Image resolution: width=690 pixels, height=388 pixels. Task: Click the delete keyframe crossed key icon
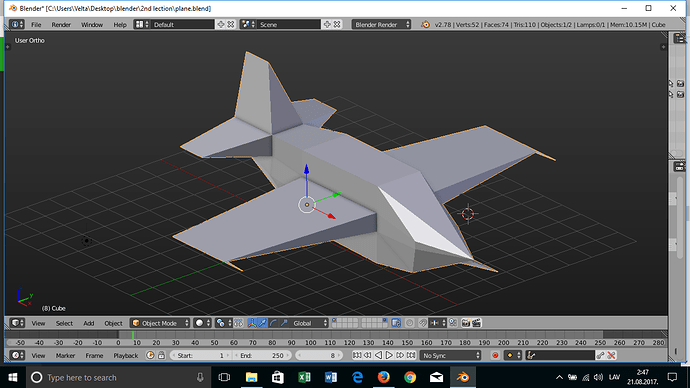611,355
